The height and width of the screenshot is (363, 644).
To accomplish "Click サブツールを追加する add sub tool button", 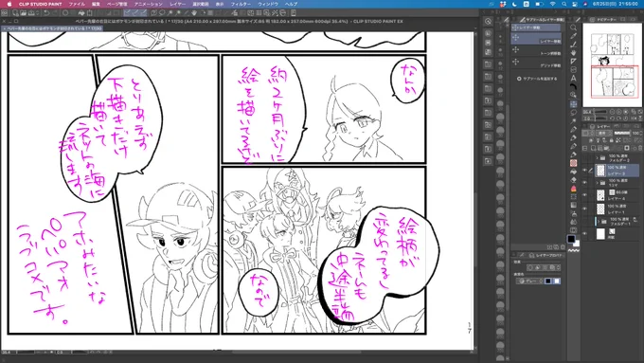I will 537,79.
